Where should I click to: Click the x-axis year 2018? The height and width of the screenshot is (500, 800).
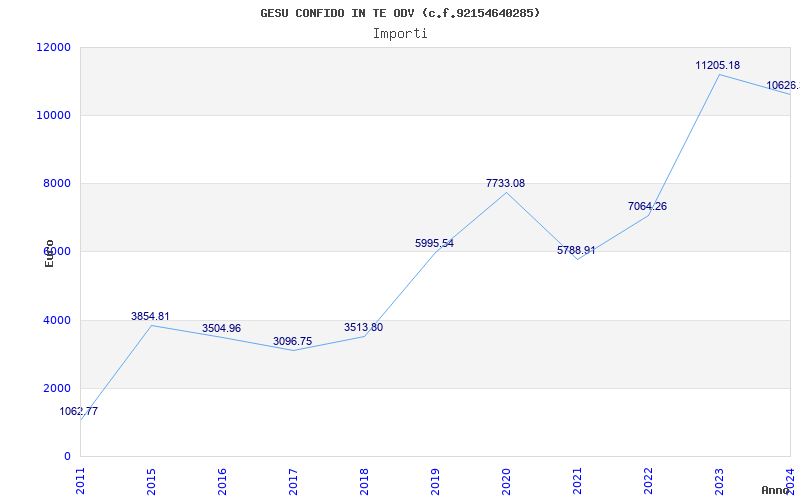click(364, 481)
